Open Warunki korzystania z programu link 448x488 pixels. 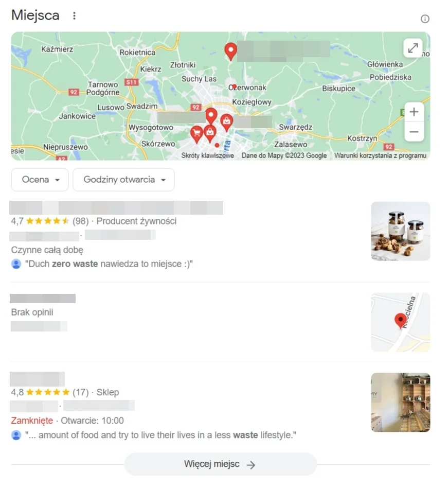(380, 155)
